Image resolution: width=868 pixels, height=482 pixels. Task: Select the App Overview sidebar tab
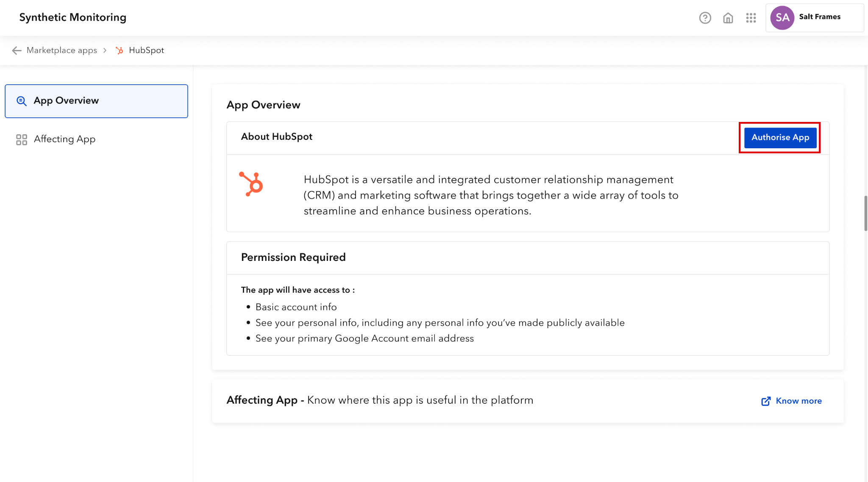point(96,101)
